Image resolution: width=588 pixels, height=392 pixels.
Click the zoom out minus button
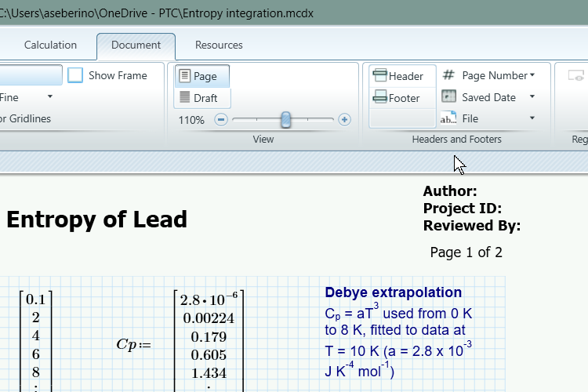(221, 120)
